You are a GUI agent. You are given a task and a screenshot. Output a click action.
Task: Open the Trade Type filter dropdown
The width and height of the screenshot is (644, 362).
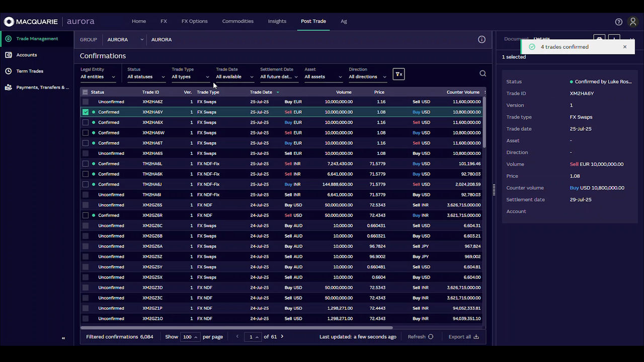[x=190, y=77]
